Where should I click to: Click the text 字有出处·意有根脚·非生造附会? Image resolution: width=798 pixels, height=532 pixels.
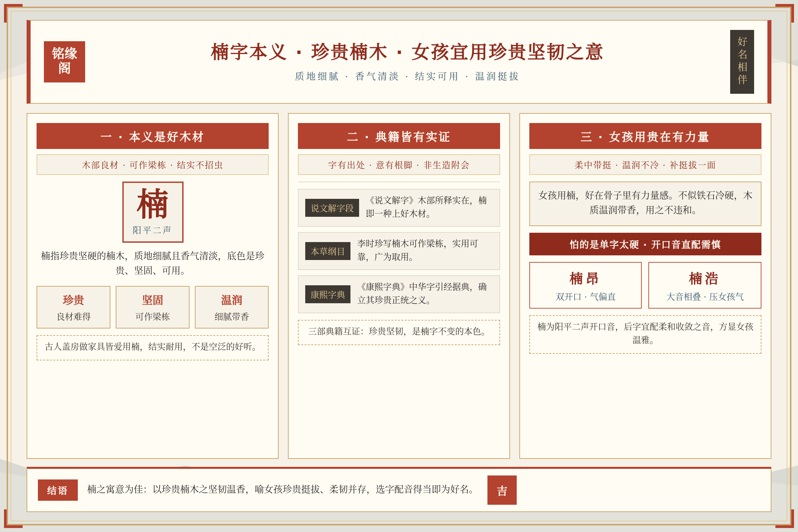(x=399, y=165)
